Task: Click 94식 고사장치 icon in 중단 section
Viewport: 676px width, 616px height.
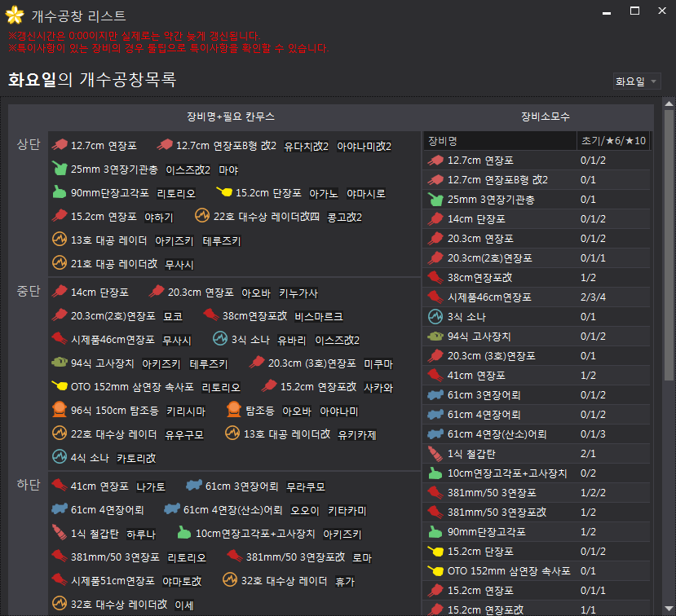Action: pyautogui.click(x=59, y=363)
